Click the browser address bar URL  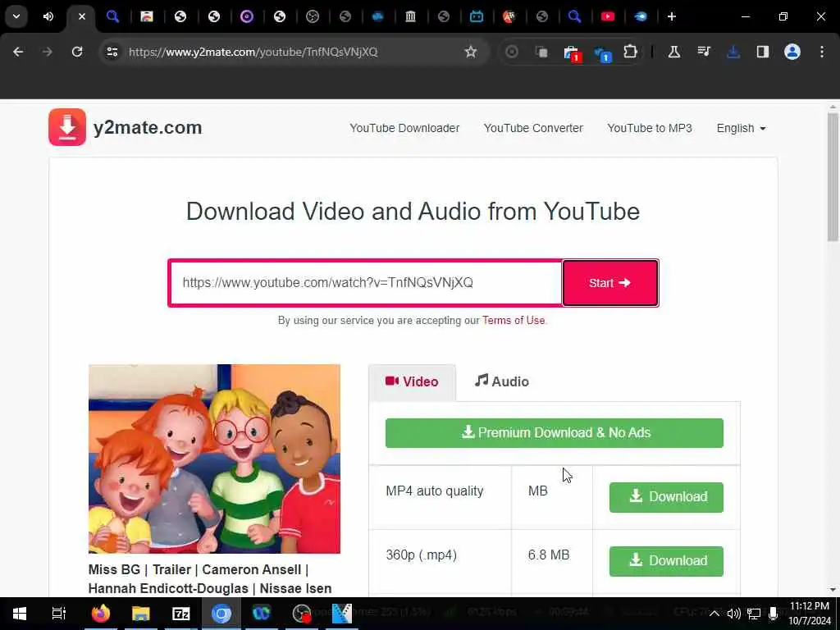(253, 52)
